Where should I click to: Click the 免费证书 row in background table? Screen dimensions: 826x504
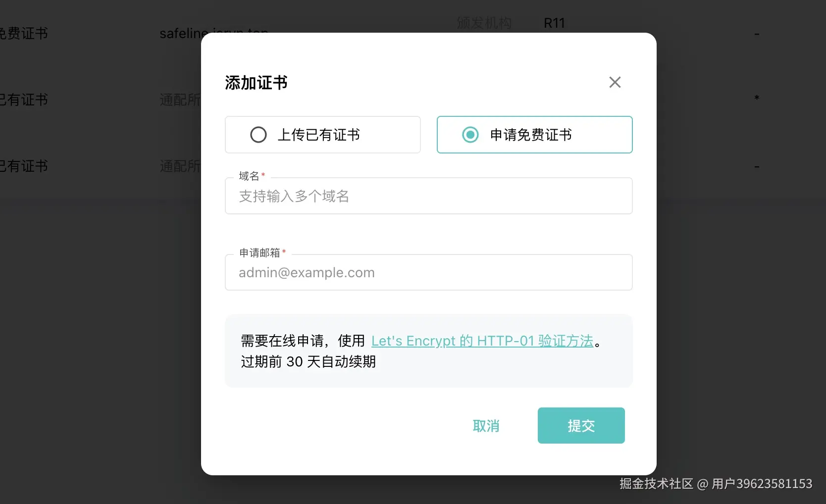coord(24,34)
